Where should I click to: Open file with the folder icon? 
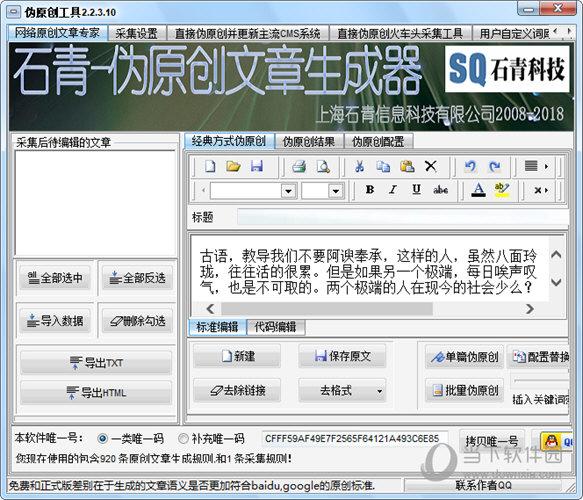233,166
